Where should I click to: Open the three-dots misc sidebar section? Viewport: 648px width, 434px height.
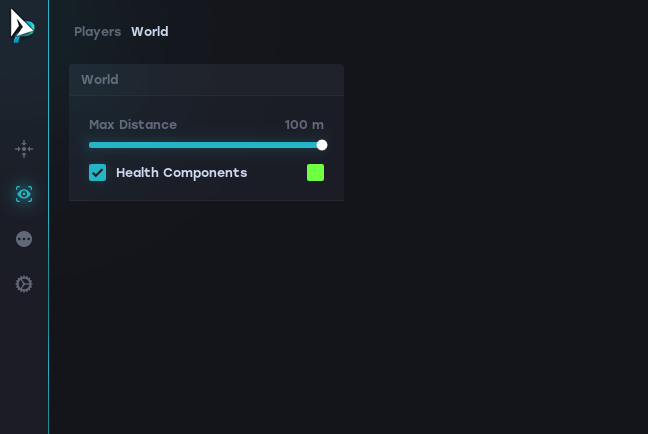pos(24,239)
